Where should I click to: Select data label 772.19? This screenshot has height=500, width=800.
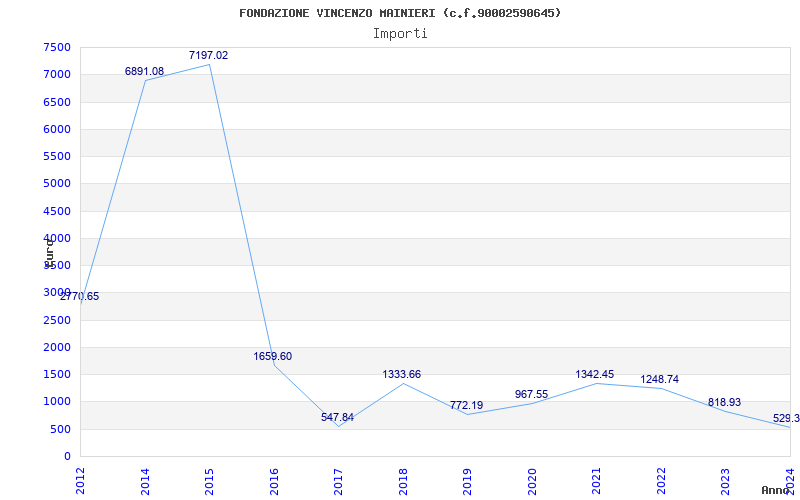coord(466,405)
